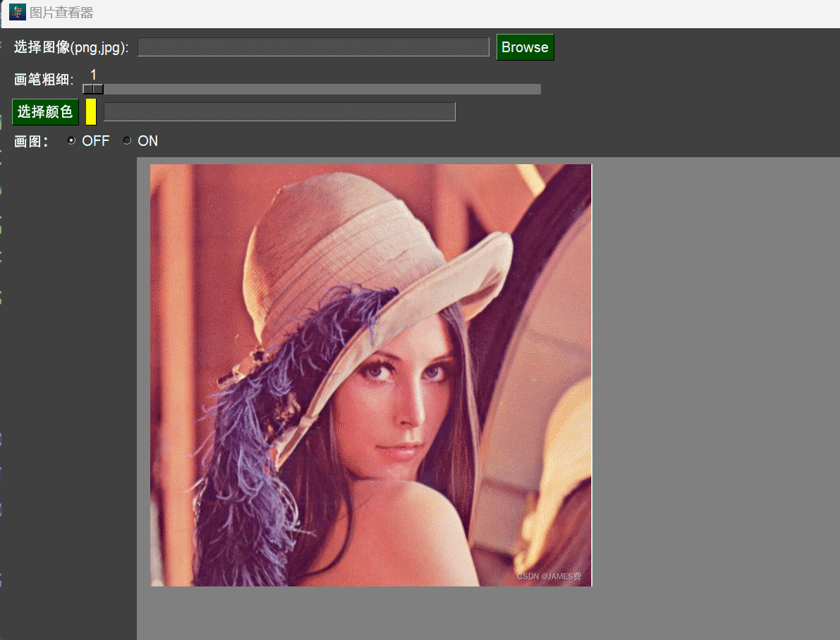This screenshot has height=640, width=840.
Task: Click the 选择颜色 button
Action: coord(46,112)
